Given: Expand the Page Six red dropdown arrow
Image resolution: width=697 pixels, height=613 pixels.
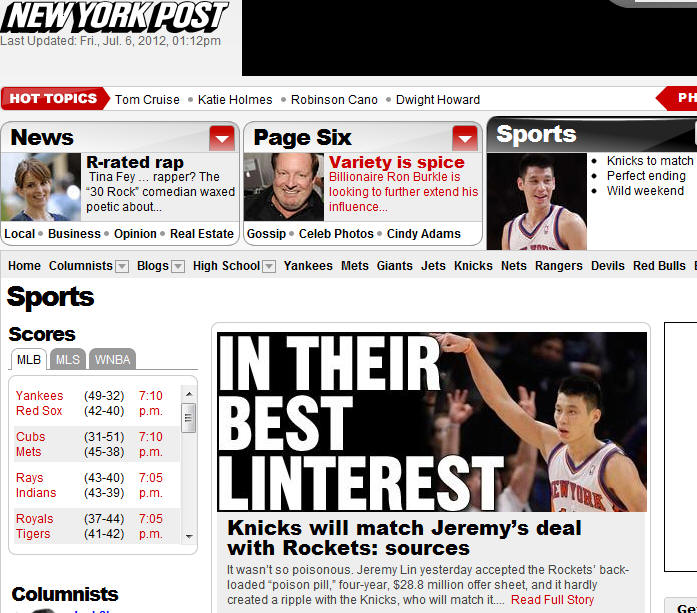Looking at the screenshot, I should point(465,138).
